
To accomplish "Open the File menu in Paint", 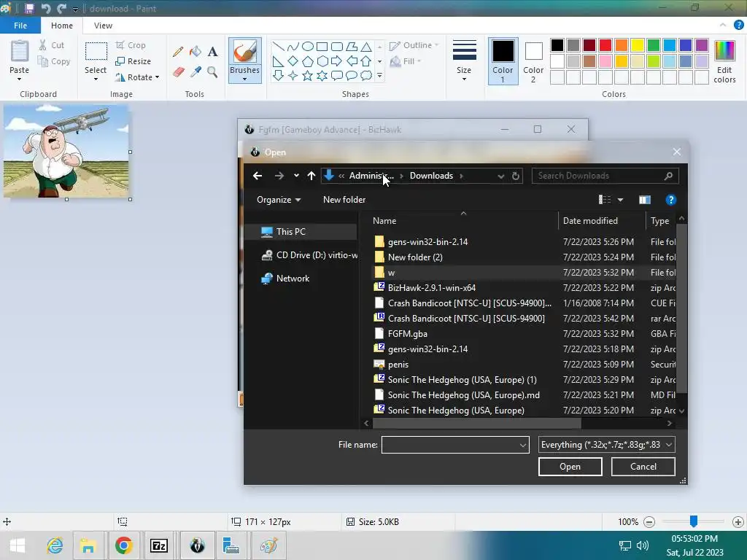I will [x=20, y=26].
